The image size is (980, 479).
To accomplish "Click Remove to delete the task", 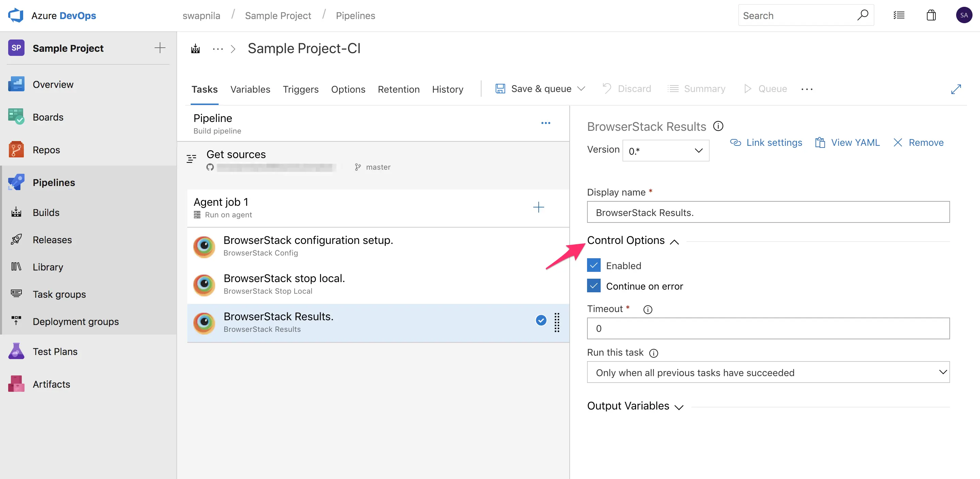I will pos(918,142).
